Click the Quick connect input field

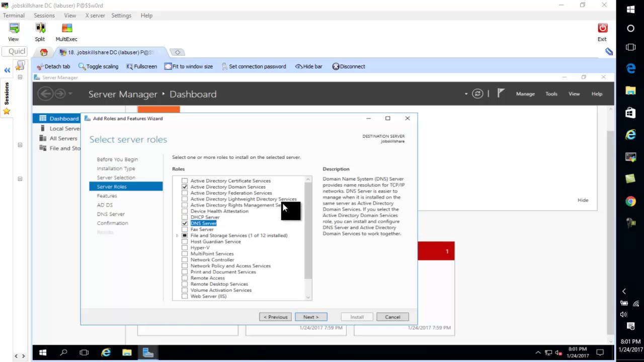(14, 51)
